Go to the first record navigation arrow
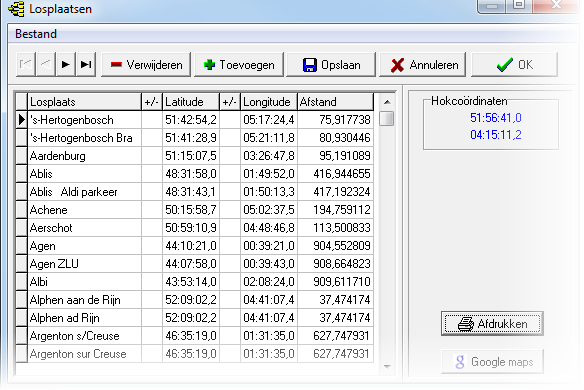Viewport: 584px width, 390px height. (26, 65)
